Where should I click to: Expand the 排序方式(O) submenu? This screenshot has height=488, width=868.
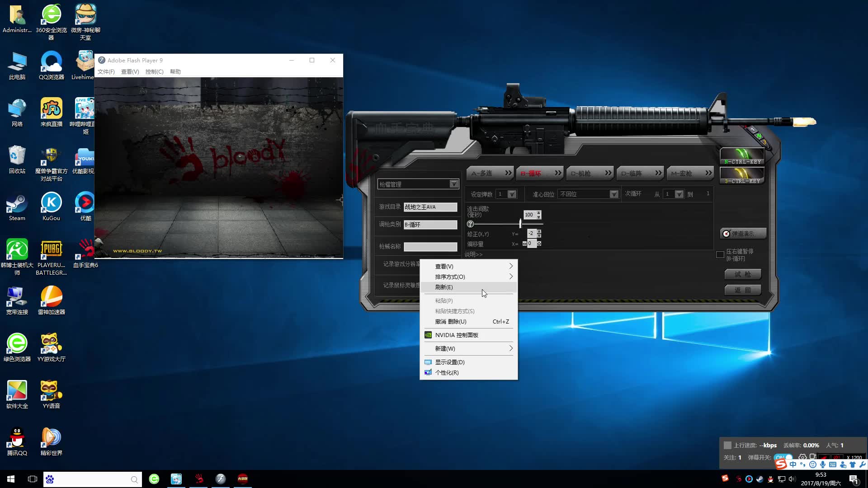[x=469, y=277]
